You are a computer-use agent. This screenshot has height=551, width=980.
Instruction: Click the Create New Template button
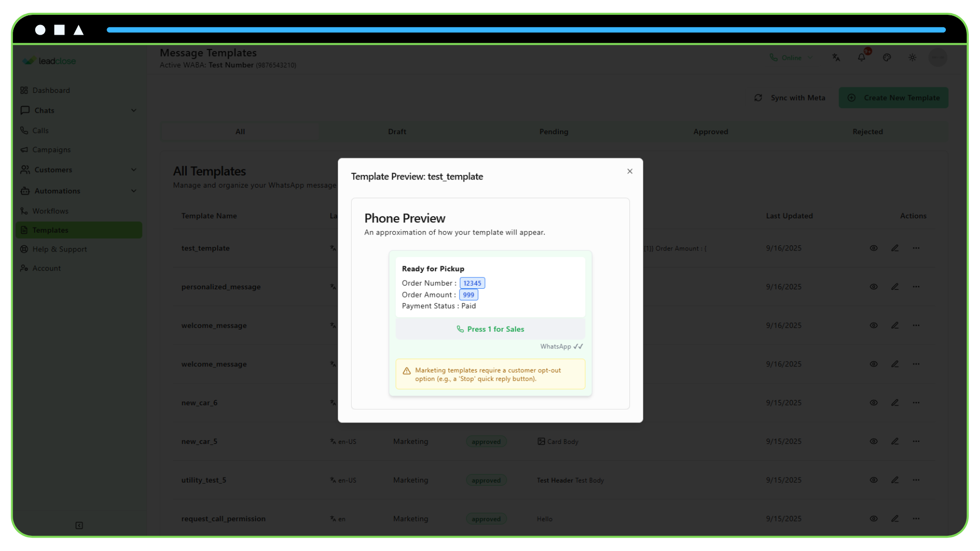pos(893,97)
